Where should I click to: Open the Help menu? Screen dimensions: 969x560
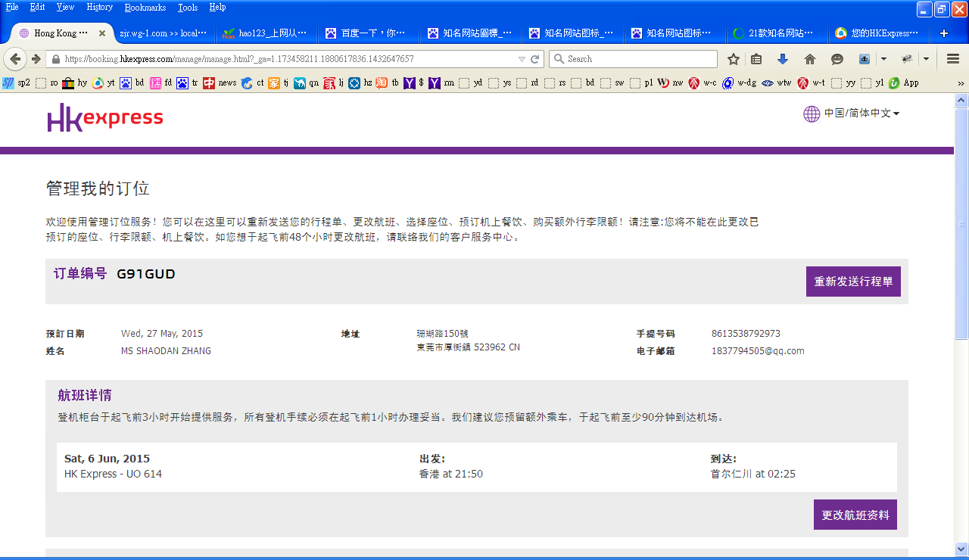click(x=217, y=7)
